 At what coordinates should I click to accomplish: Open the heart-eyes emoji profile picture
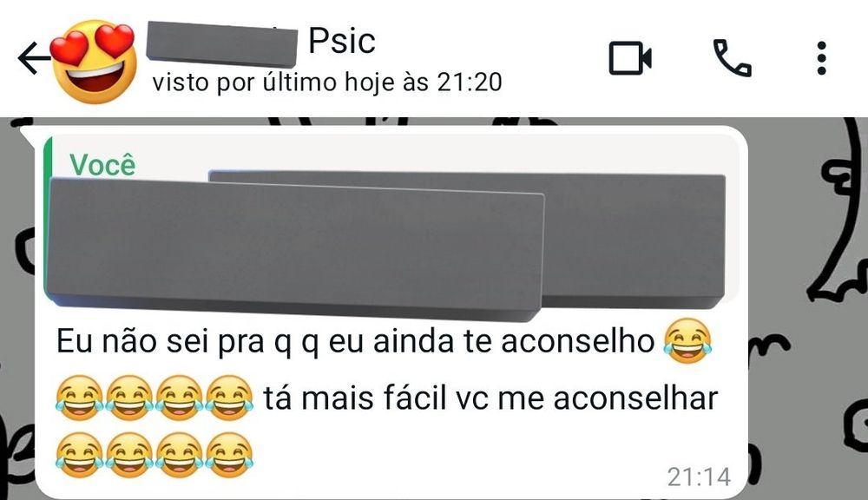pyautogui.click(x=94, y=61)
